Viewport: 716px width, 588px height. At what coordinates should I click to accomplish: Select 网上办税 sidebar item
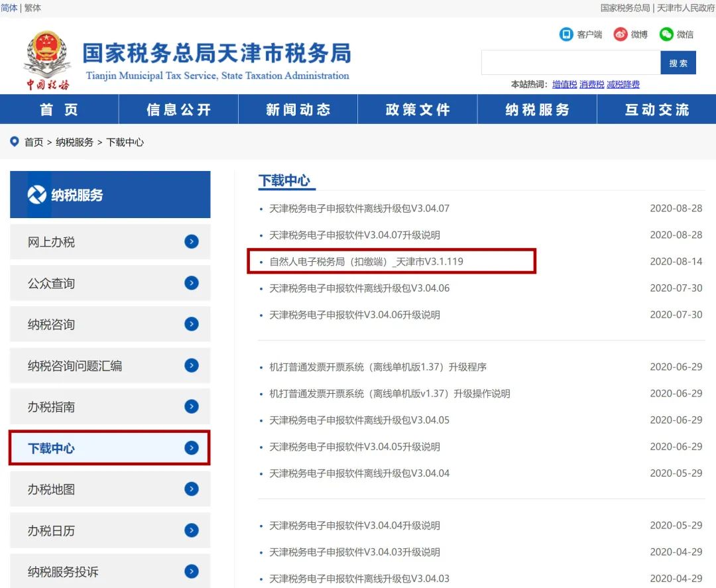click(x=110, y=241)
